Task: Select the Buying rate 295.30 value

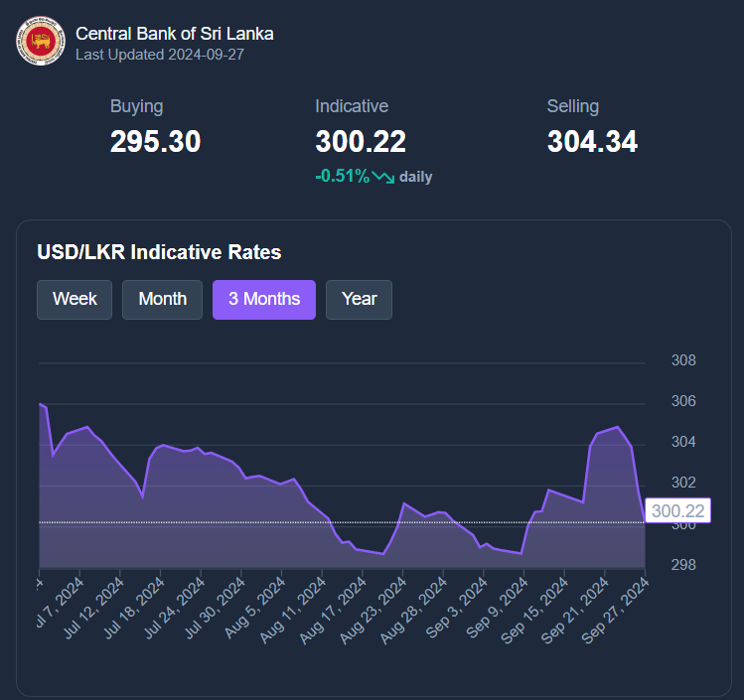Action: click(156, 142)
